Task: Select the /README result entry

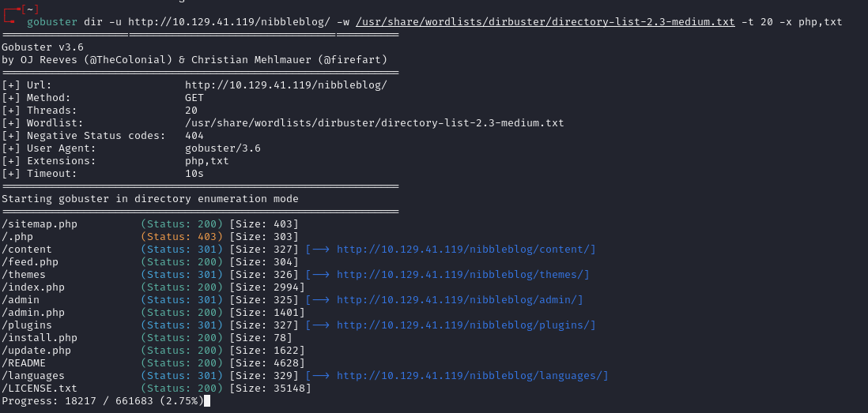Action: point(24,363)
